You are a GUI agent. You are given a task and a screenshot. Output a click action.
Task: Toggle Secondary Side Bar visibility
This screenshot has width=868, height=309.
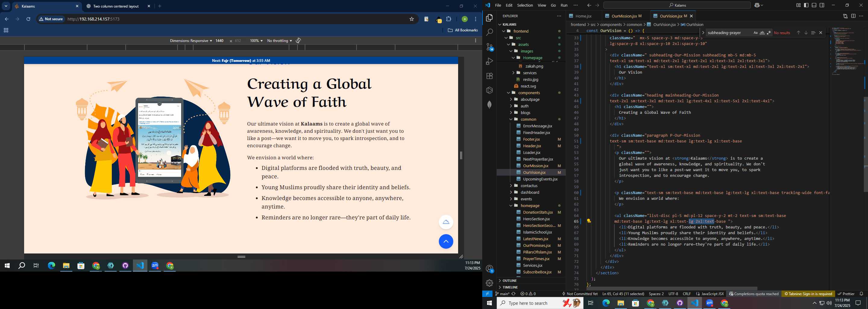tap(822, 5)
